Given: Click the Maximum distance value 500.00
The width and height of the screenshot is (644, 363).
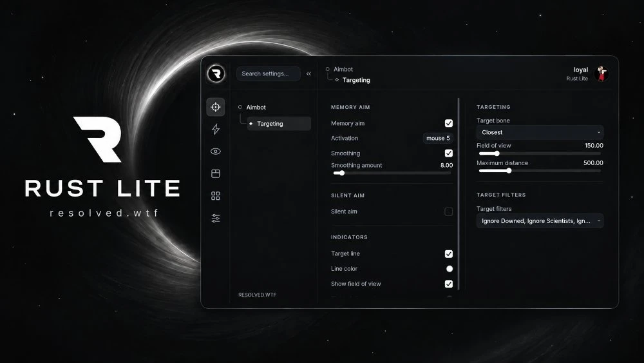Looking at the screenshot, I should tap(594, 162).
